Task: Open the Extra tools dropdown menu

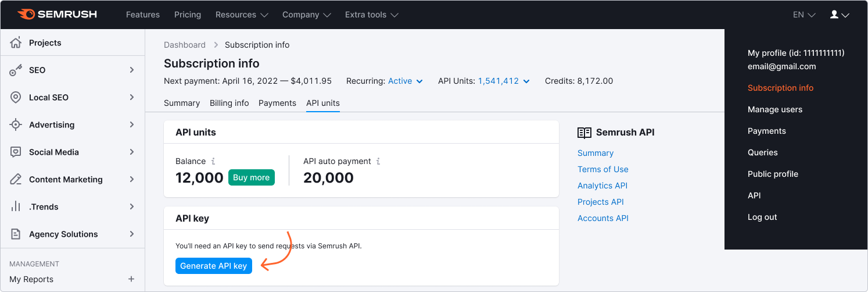Action: [372, 15]
